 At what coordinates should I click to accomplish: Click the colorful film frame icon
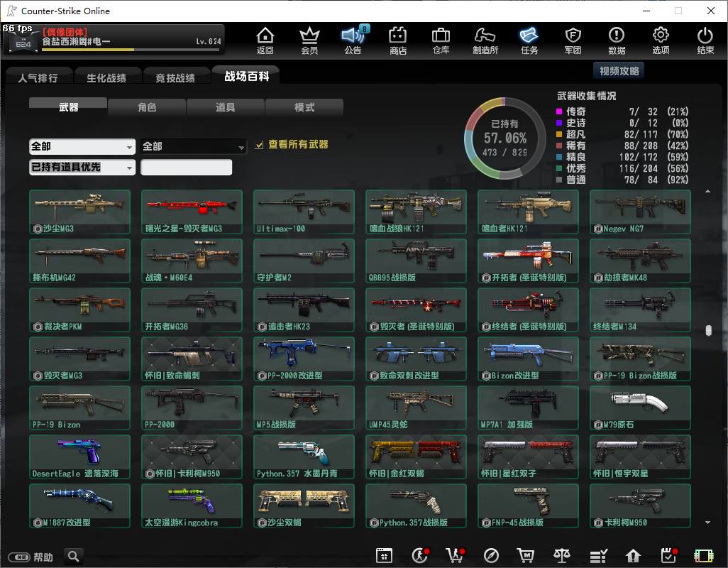[x=703, y=555]
